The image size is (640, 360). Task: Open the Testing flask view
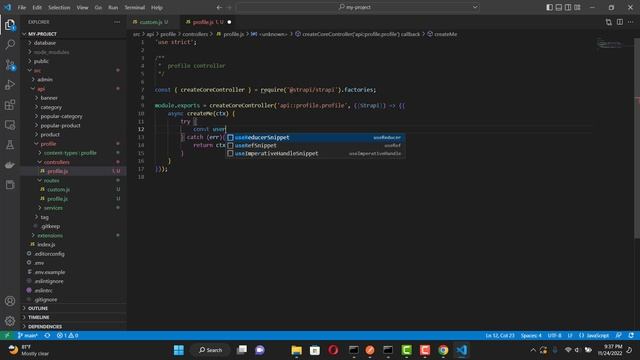10,144
